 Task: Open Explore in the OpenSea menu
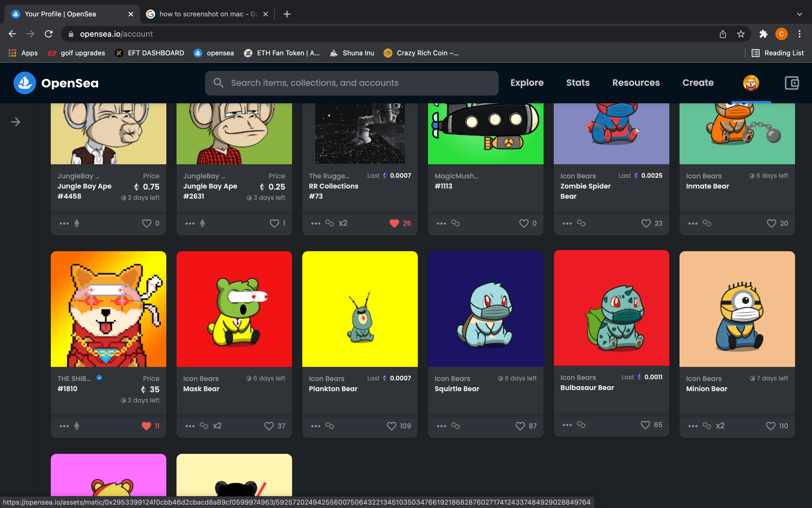(527, 83)
